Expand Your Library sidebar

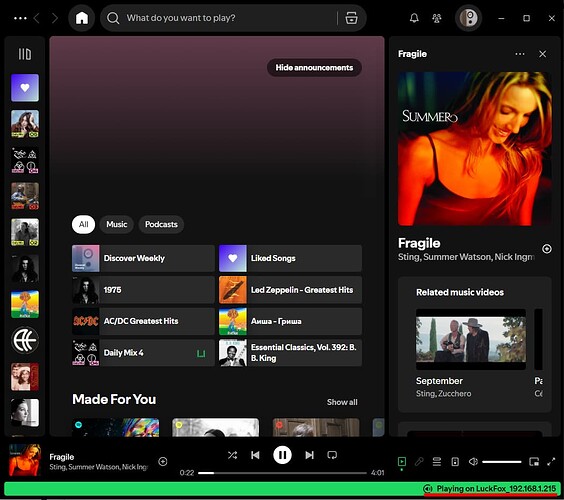coord(25,54)
